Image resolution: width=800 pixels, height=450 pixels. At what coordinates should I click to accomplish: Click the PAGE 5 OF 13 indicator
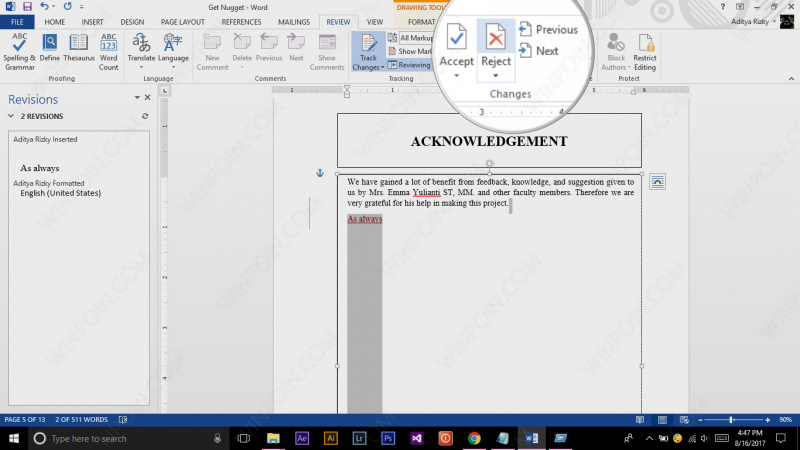coord(25,419)
